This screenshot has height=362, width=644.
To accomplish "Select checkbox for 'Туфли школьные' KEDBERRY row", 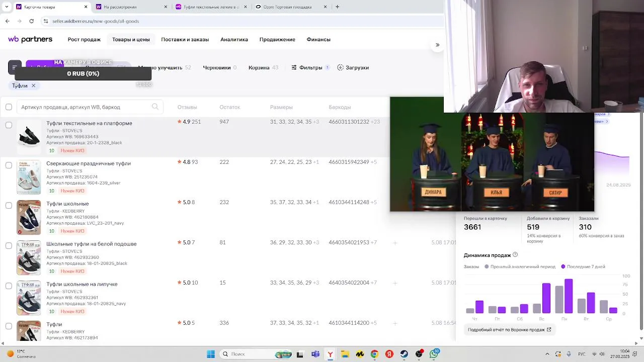I will 9,205.
